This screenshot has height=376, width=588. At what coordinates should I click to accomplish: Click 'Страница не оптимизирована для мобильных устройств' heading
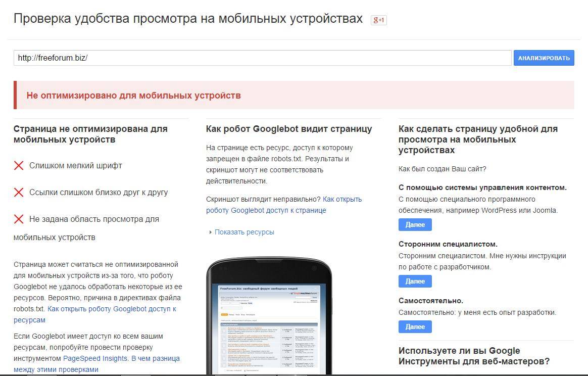click(x=90, y=134)
